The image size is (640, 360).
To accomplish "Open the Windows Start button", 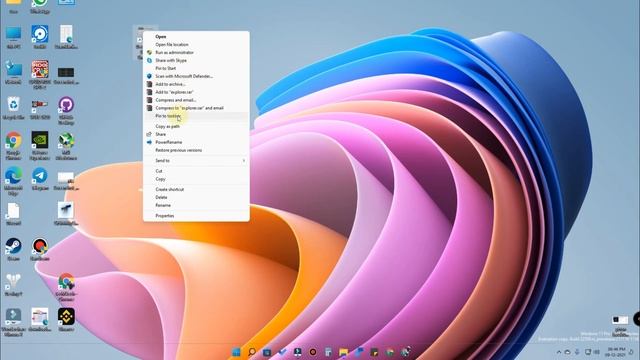I will click(236, 352).
